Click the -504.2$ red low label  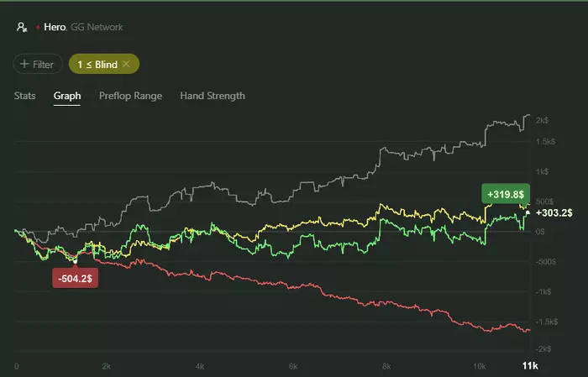pyautogui.click(x=75, y=278)
